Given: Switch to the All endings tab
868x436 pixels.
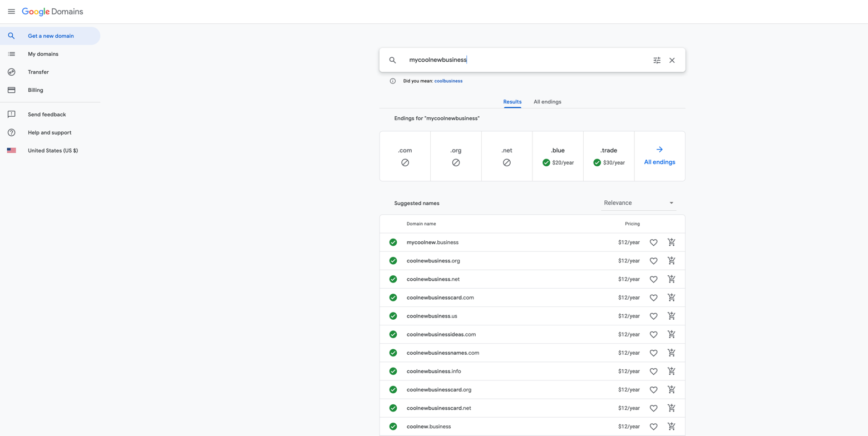Looking at the screenshot, I should (x=547, y=101).
